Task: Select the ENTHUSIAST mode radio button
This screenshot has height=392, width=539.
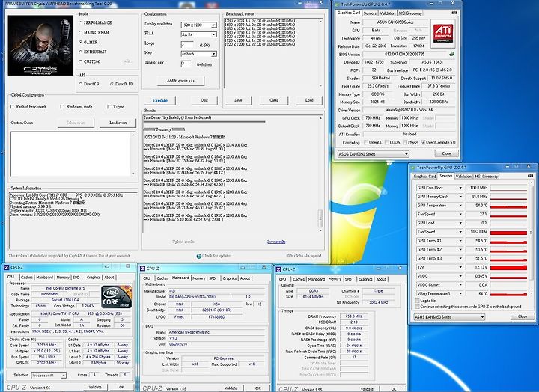Action: (80, 52)
